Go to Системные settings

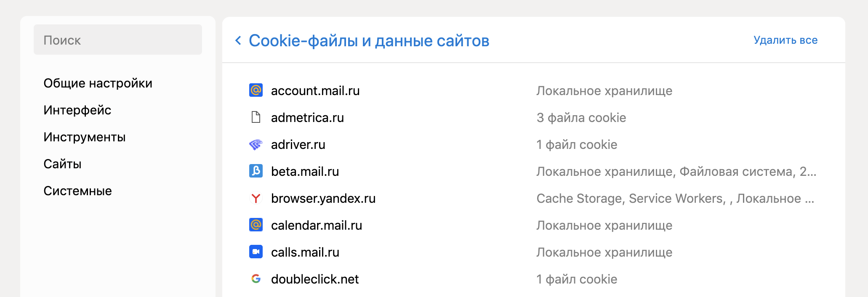(77, 191)
